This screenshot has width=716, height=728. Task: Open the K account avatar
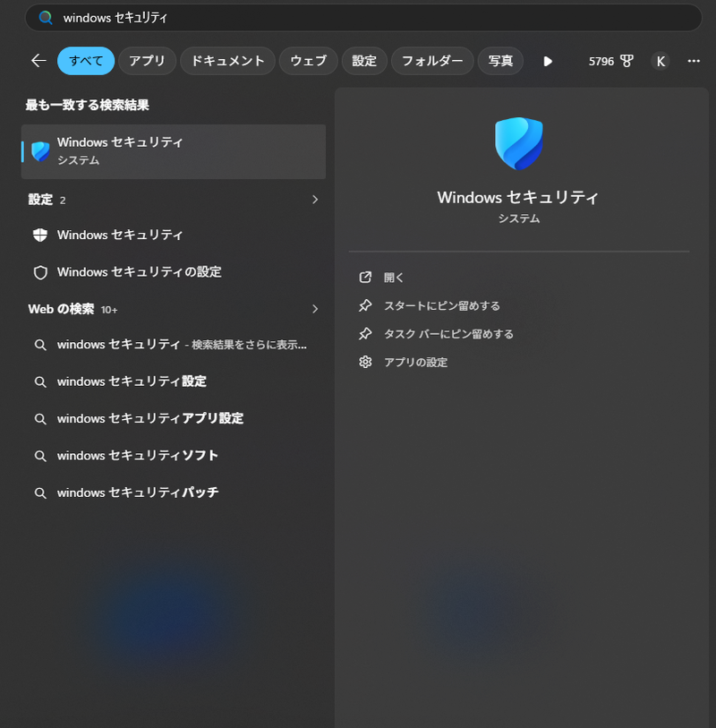tap(661, 61)
